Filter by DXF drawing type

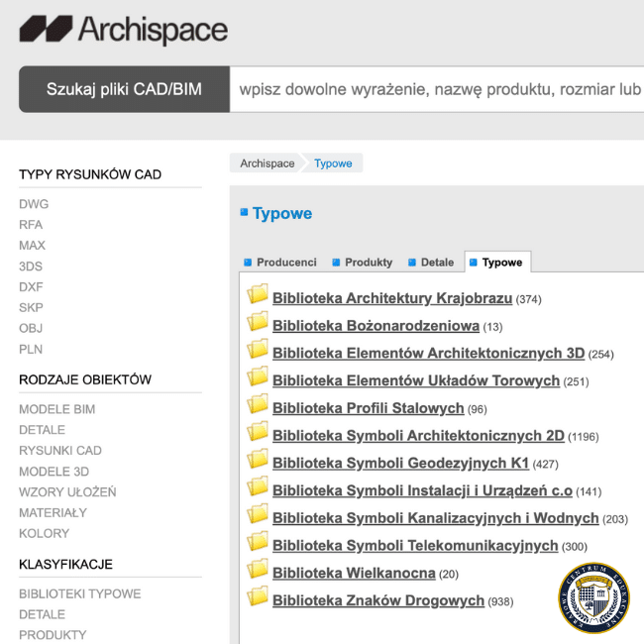tap(31, 286)
